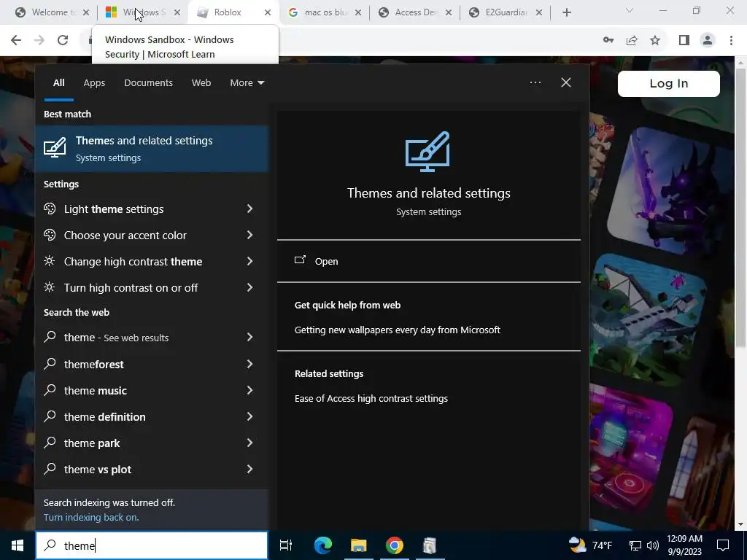Select the Web search filter tab
The height and width of the screenshot is (560, 747).
pos(201,83)
